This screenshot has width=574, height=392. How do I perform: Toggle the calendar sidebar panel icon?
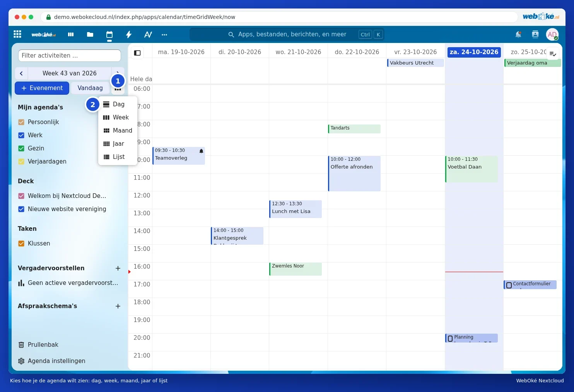137,53
